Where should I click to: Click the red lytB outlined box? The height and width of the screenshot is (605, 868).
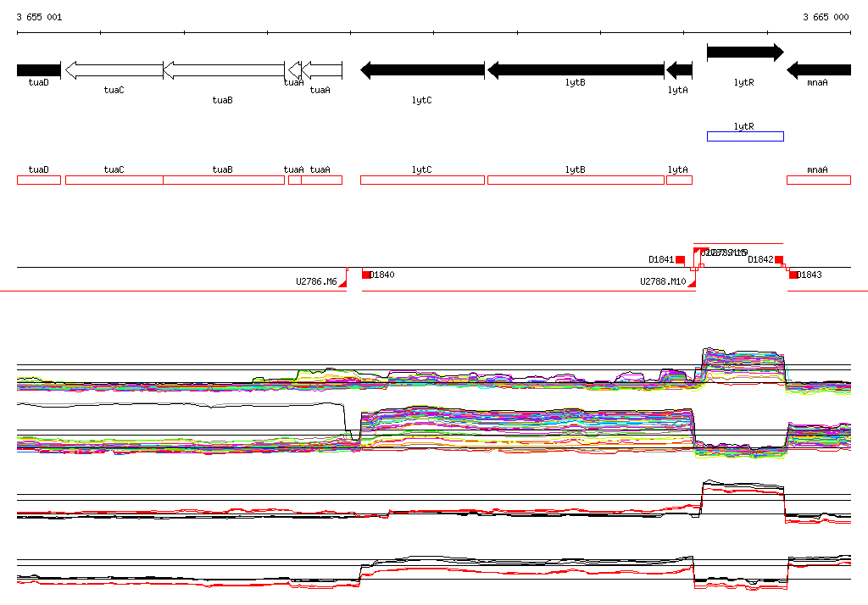click(x=576, y=180)
